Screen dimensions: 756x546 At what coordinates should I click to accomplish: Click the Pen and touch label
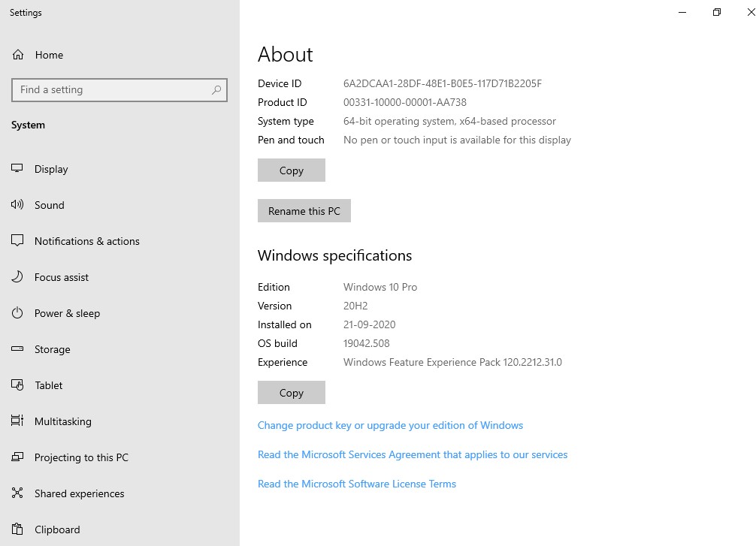[291, 140]
